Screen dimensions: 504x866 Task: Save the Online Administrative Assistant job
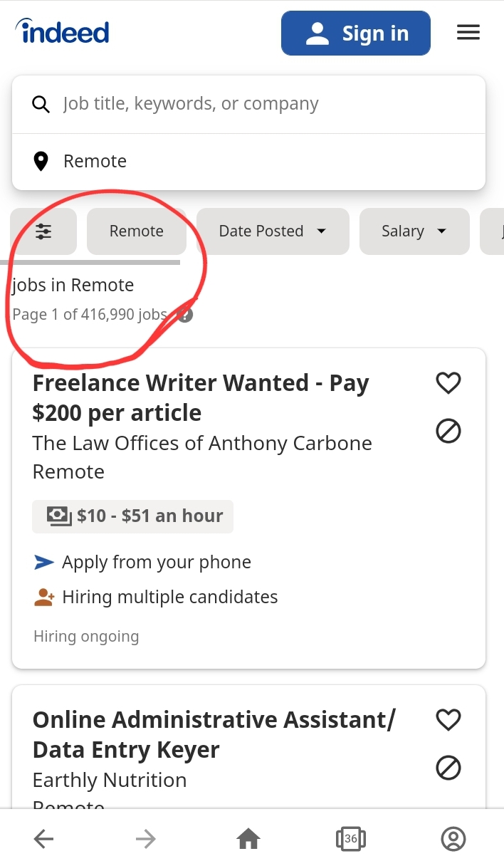448,720
